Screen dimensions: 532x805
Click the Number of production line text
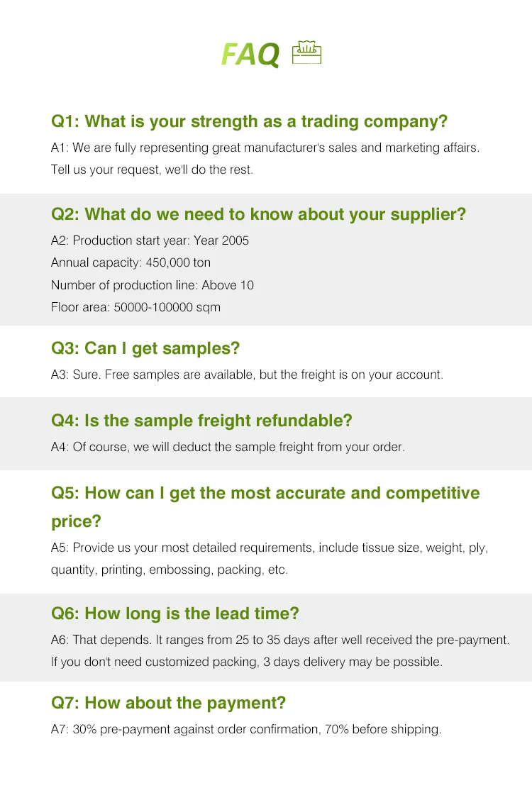[152, 285]
